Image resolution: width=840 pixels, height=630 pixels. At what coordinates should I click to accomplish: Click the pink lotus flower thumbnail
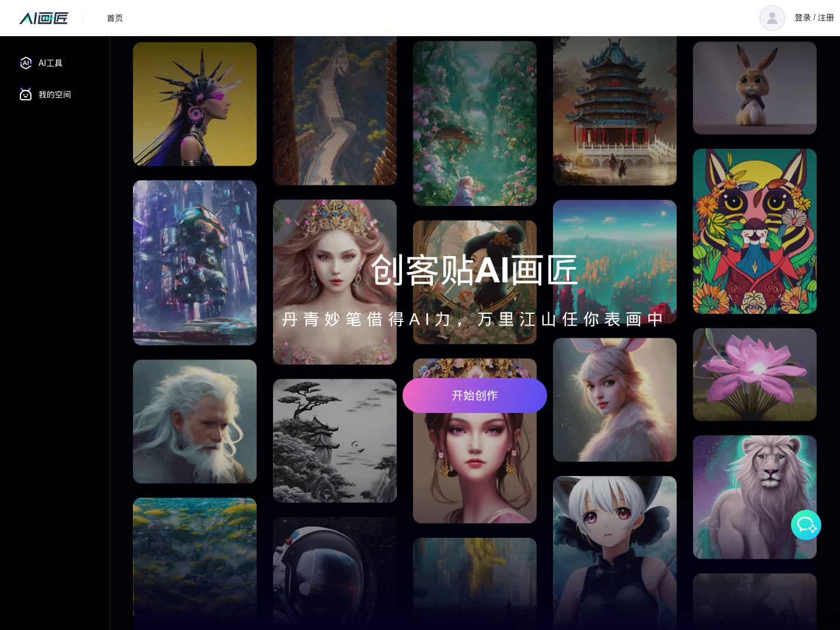(755, 374)
